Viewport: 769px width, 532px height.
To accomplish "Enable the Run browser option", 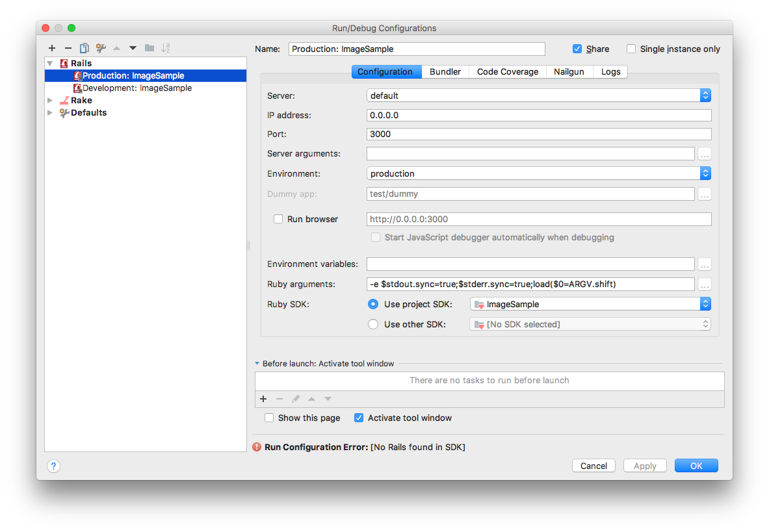I will [x=278, y=219].
